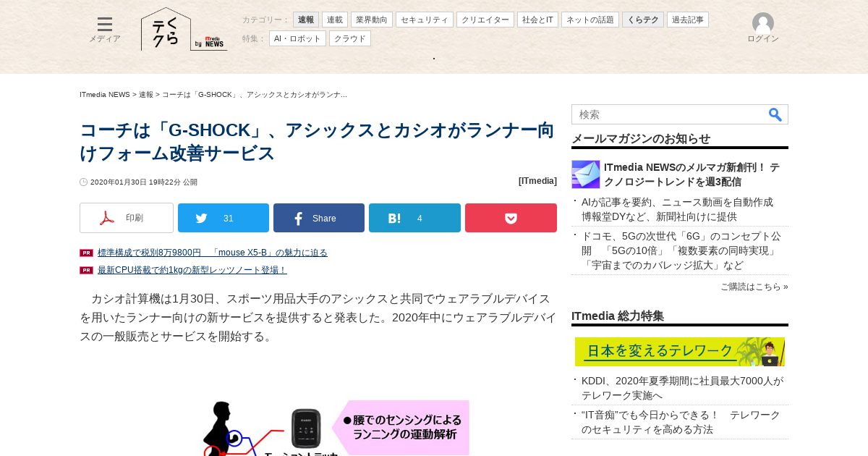Select the 社会とIT category tab
This screenshot has width=868, height=456.
pyautogui.click(x=537, y=20)
